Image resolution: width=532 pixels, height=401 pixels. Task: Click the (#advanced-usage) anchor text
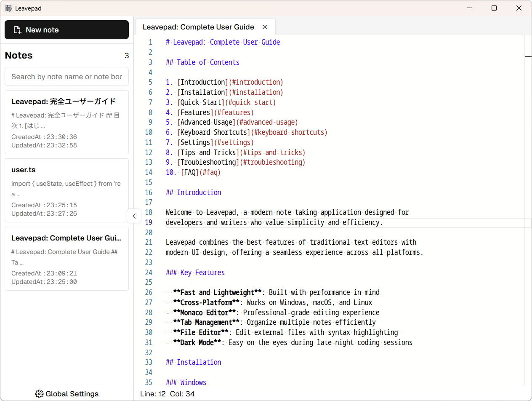click(267, 122)
